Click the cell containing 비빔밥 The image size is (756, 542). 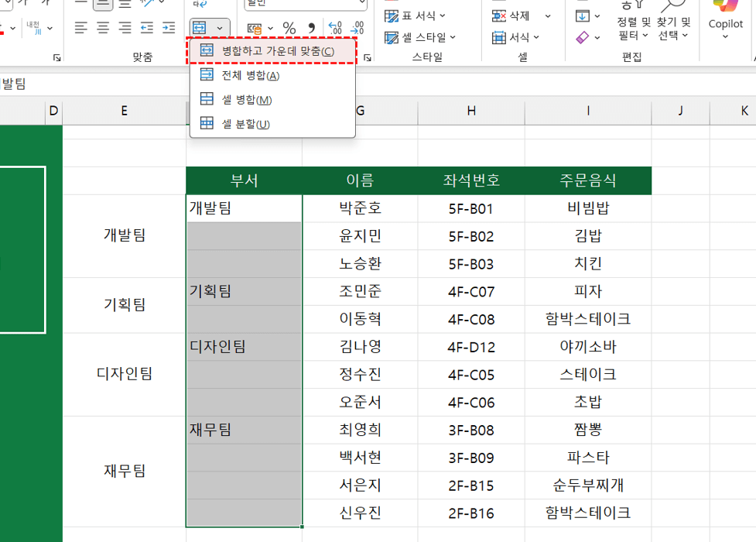(588, 208)
